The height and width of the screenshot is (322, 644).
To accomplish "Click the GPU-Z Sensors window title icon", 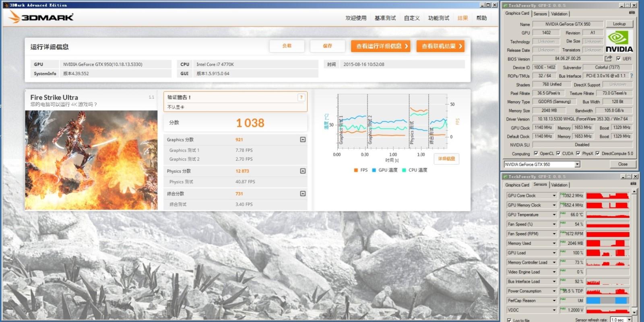I will pos(505,176).
